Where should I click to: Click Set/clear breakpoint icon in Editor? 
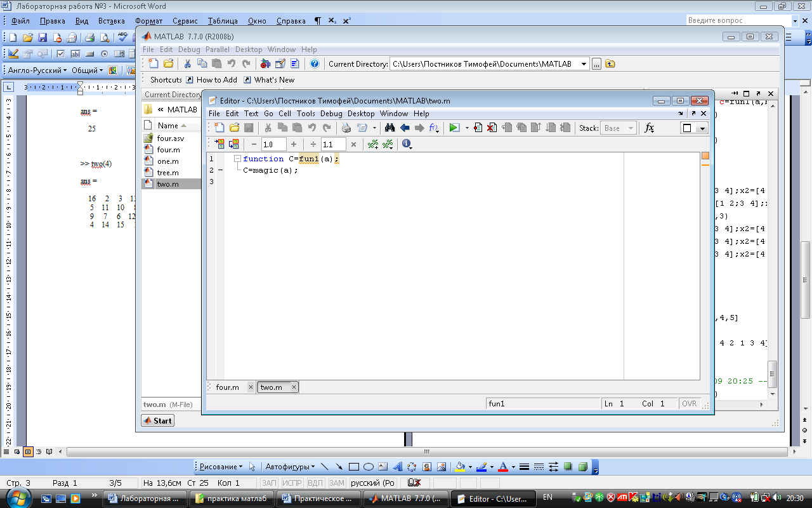click(x=478, y=128)
